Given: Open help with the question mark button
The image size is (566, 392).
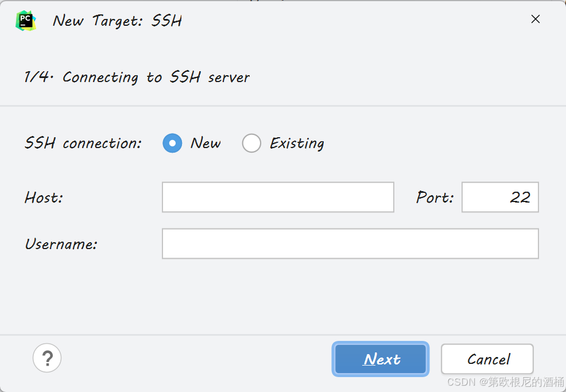Looking at the screenshot, I should coord(47,358).
